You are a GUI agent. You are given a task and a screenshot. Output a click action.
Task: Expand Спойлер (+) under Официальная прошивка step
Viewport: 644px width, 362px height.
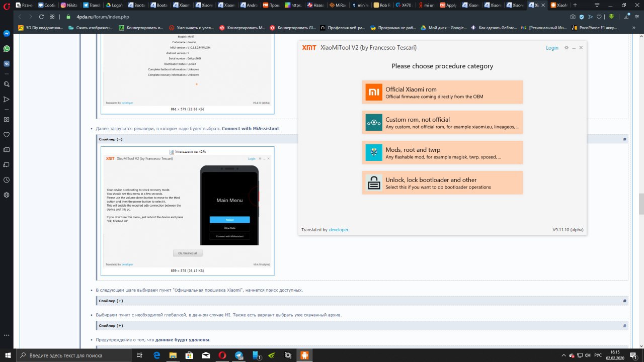point(111,301)
